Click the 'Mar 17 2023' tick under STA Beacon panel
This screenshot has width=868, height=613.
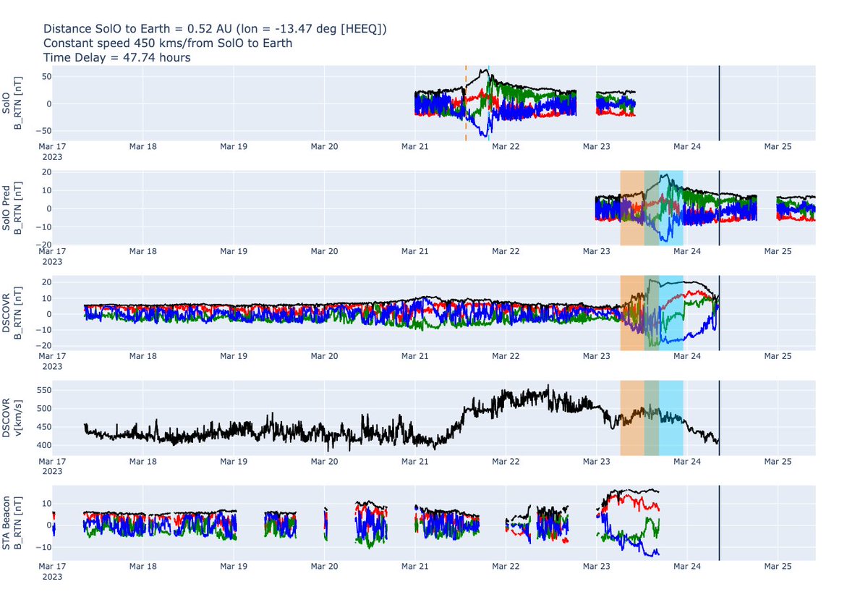52,572
